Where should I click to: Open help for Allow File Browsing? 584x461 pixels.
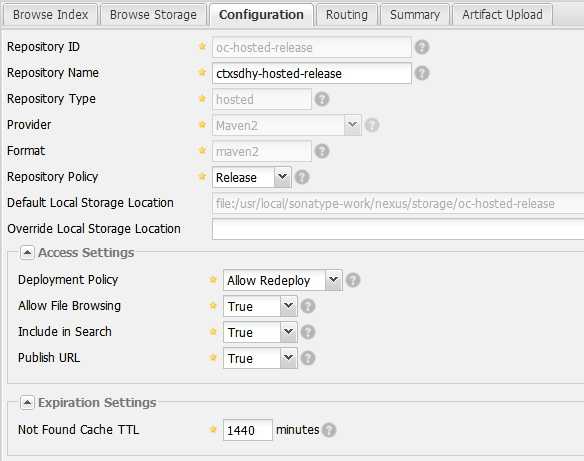tap(308, 306)
